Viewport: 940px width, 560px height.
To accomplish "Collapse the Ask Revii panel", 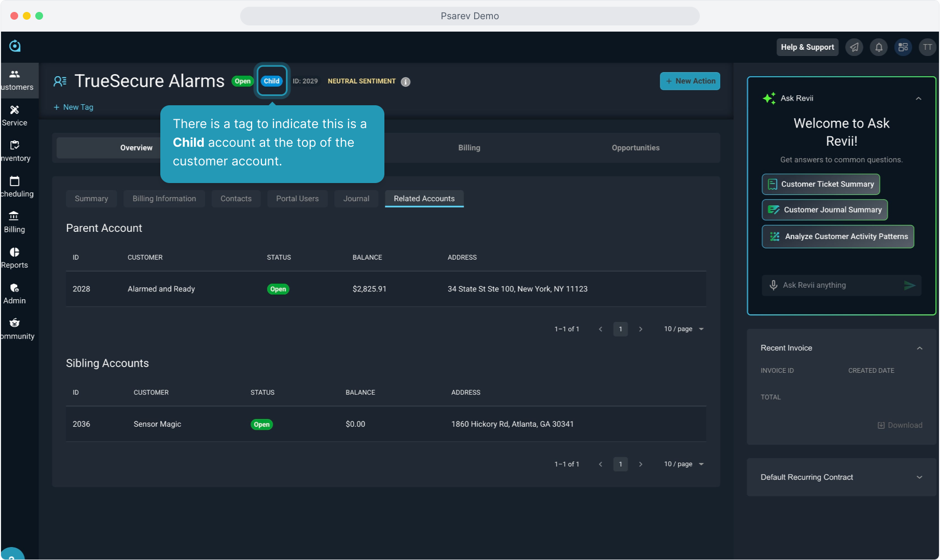I will 918,99.
